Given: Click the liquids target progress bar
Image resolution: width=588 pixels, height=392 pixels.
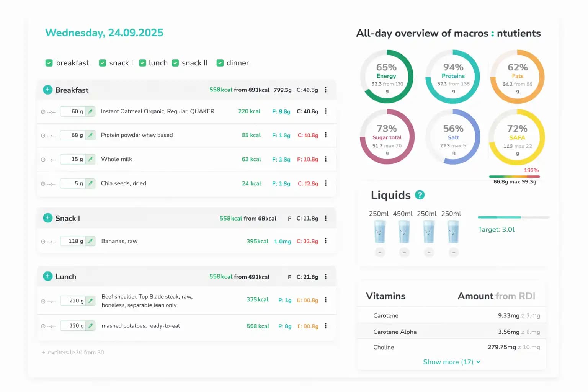Looking at the screenshot, I should point(513,217).
